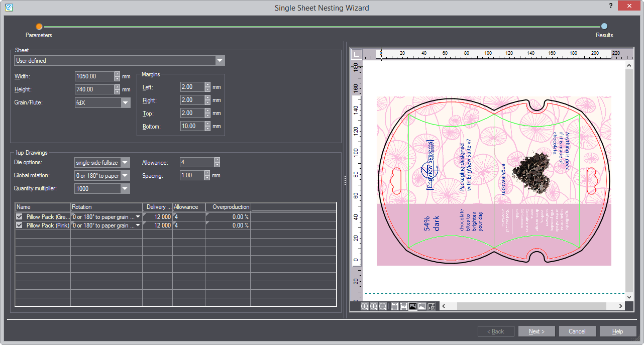Toggle the show graphics image icon

click(x=412, y=306)
